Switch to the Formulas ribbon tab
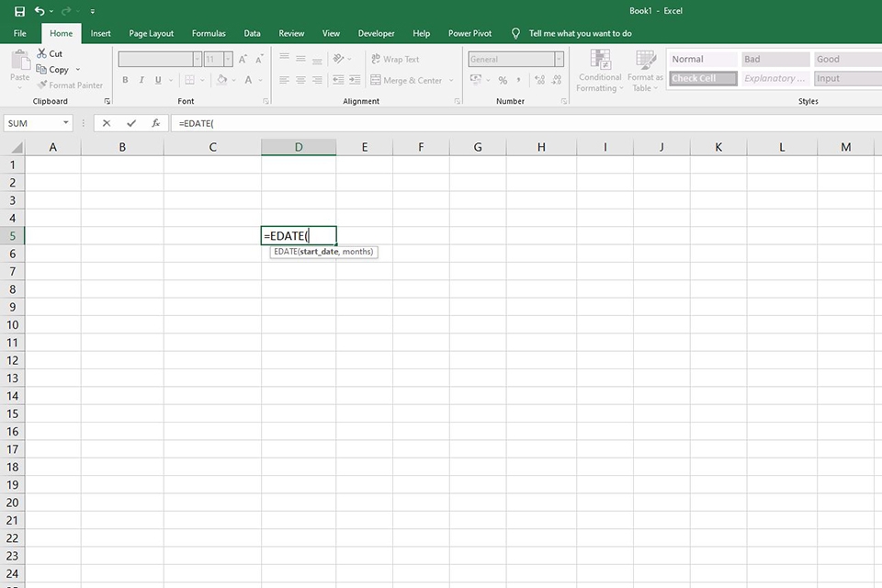882x588 pixels. 209,33
